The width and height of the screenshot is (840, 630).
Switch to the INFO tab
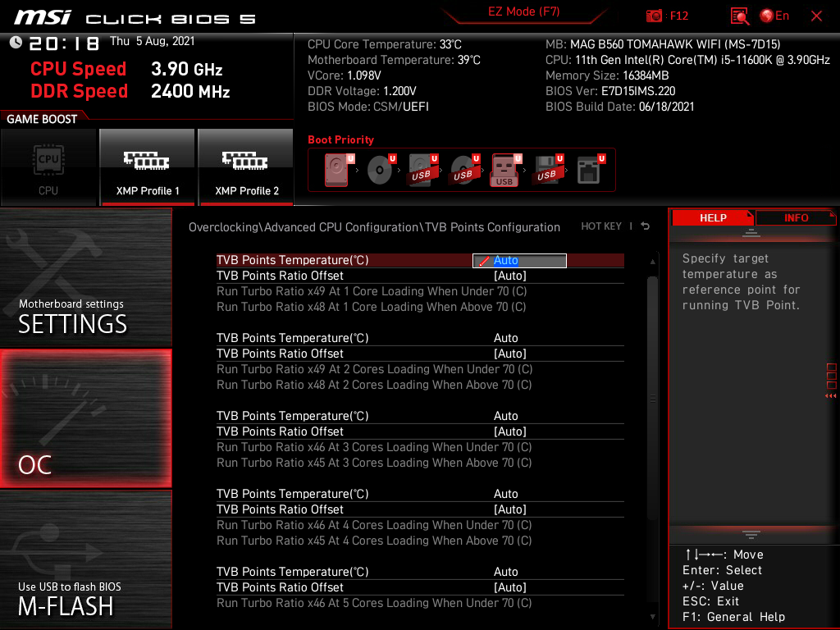pyautogui.click(x=796, y=218)
